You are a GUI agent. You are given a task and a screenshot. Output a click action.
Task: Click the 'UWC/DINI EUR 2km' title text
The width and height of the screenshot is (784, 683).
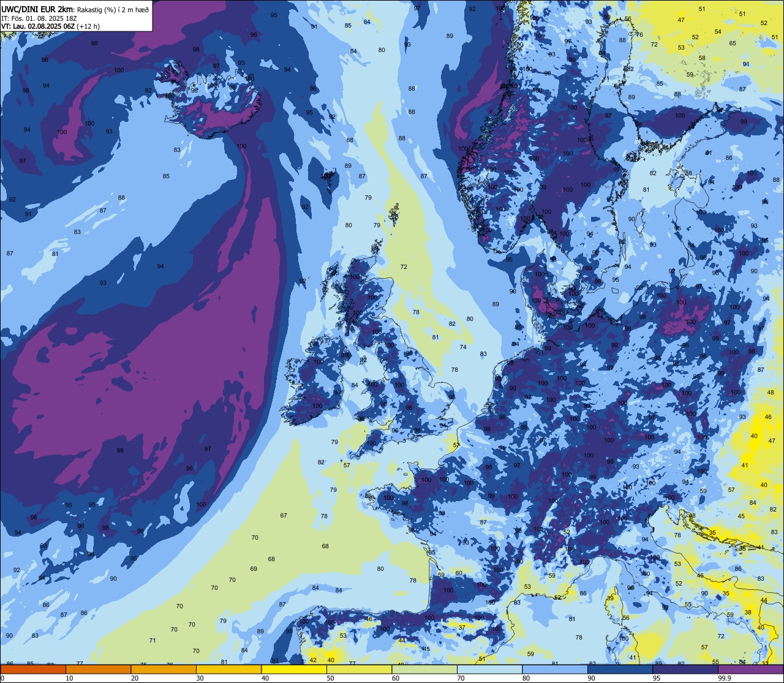coord(37,9)
